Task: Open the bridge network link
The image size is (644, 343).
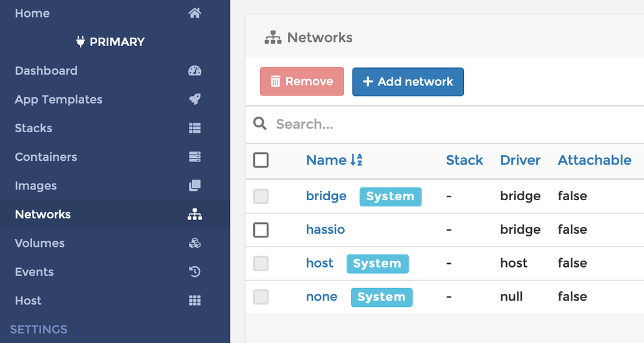Action: 326,196
